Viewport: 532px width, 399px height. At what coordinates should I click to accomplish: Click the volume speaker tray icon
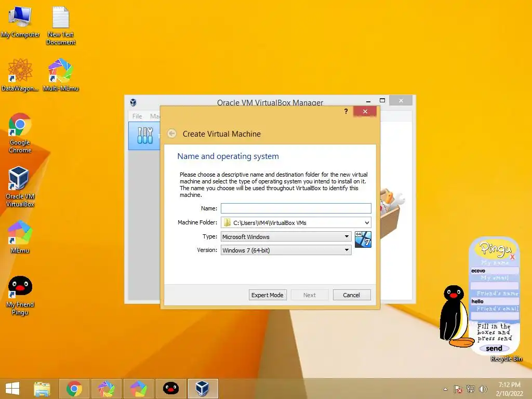(x=483, y=389)
